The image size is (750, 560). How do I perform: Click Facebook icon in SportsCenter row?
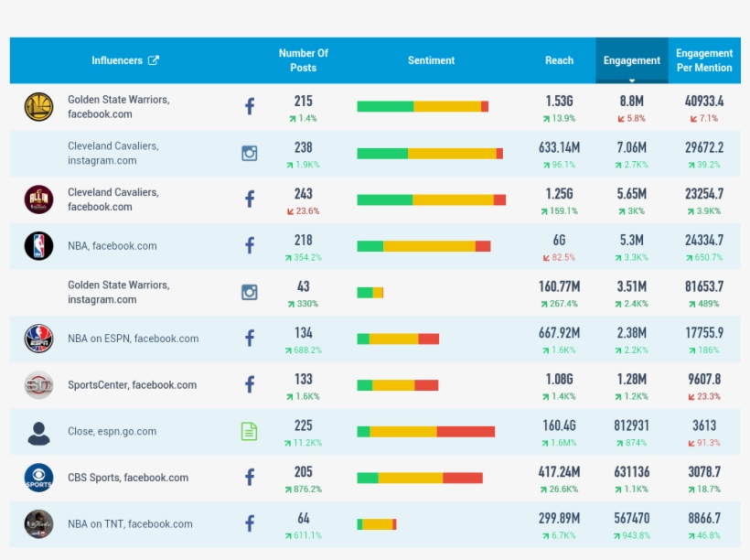(250, 384)
